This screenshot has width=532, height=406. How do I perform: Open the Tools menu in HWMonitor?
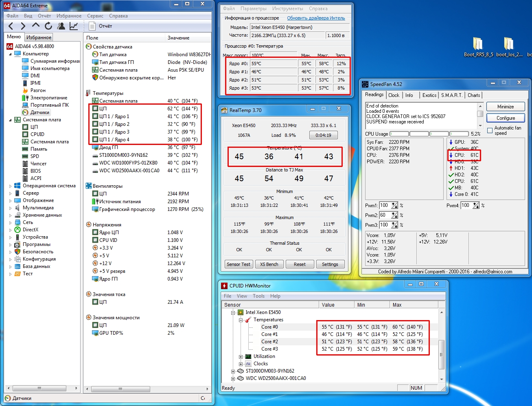[259, 296]
